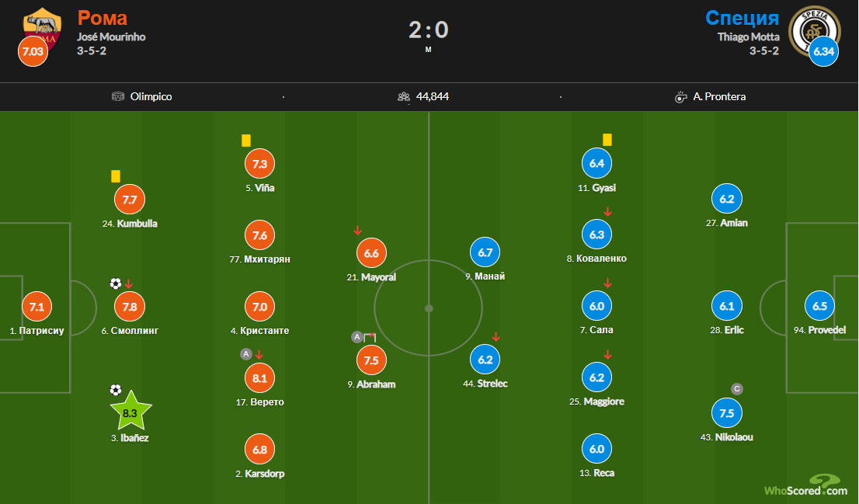Click the Roma 7.03 team rating badge
Screen dimensions: 859x504
(x=33, y=51)
